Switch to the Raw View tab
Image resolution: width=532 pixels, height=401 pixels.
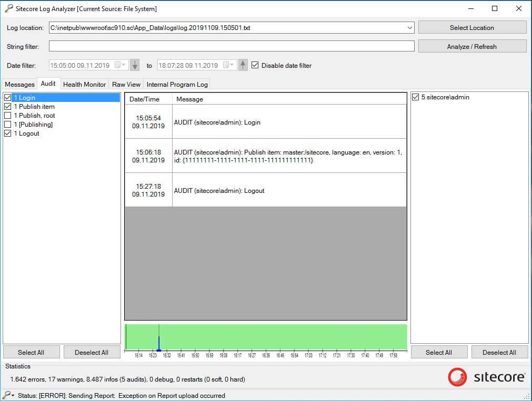pyautogui.click(x=126, y=85)
